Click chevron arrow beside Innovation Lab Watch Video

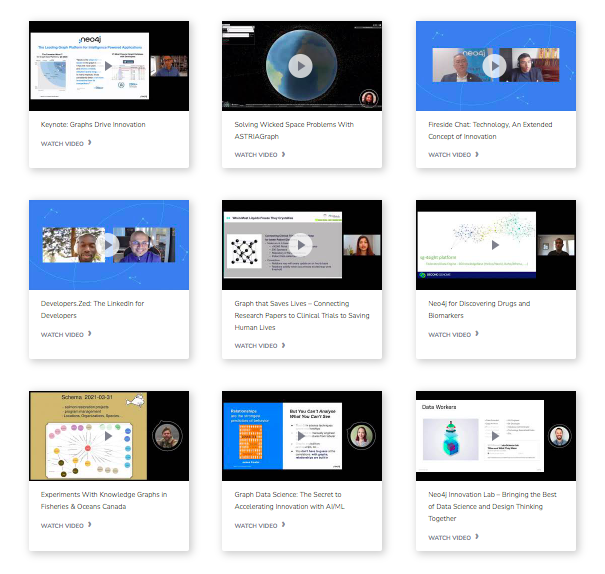tap(477, 537)
